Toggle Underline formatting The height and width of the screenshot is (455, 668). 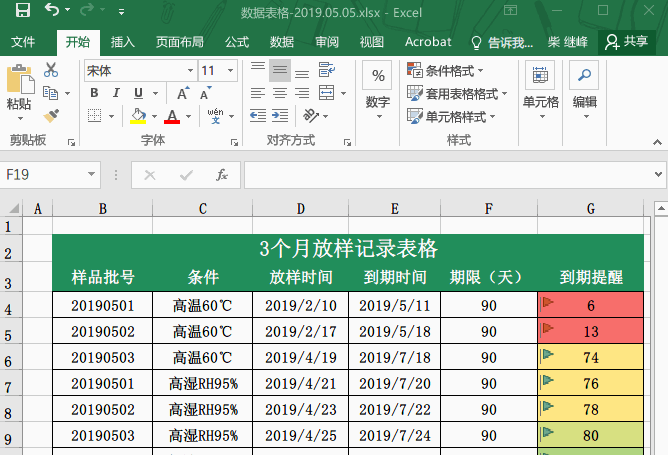138,93
